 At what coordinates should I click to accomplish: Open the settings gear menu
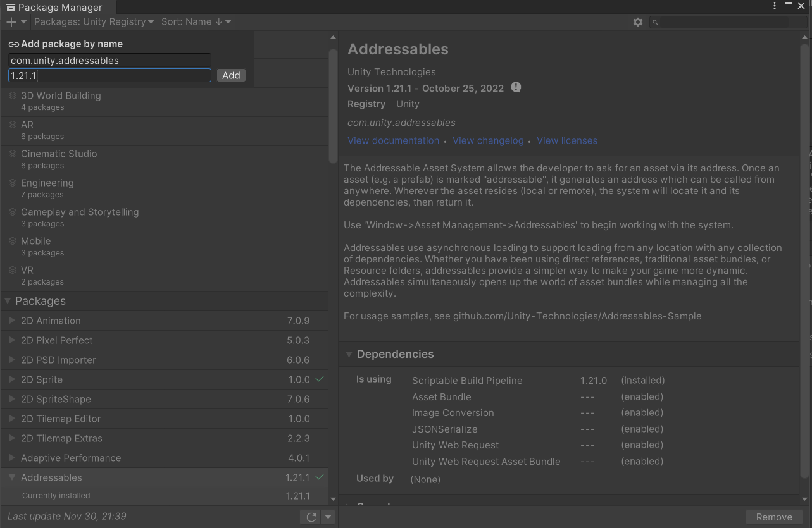637,22
